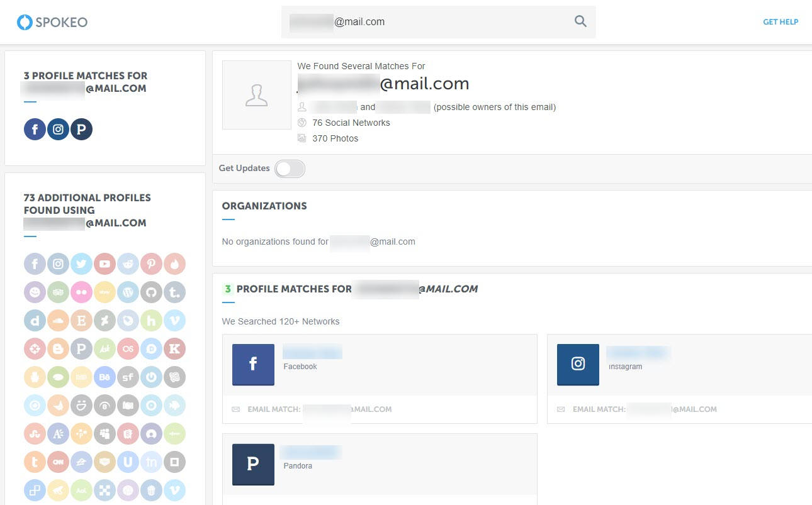Click the blue 'U' network icon
Image resolution: width=812 pixels, height=505 pixels.
(x=128, y=462)
